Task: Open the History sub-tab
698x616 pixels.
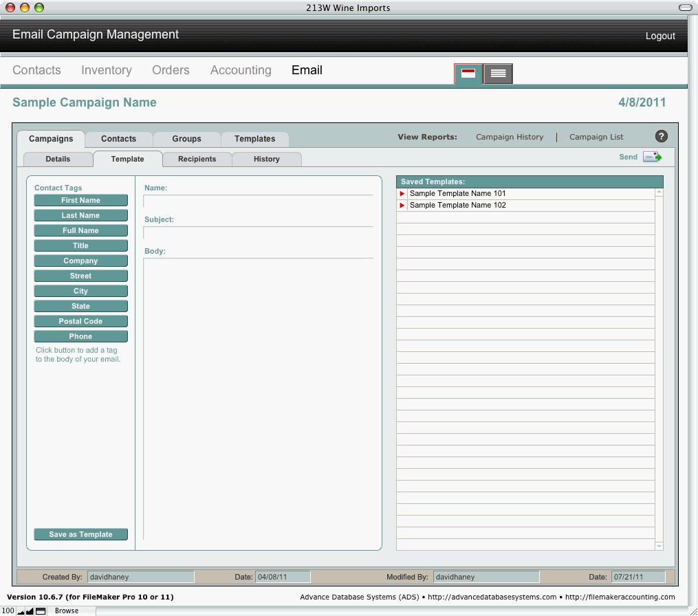Action: (x=267, y=159)
